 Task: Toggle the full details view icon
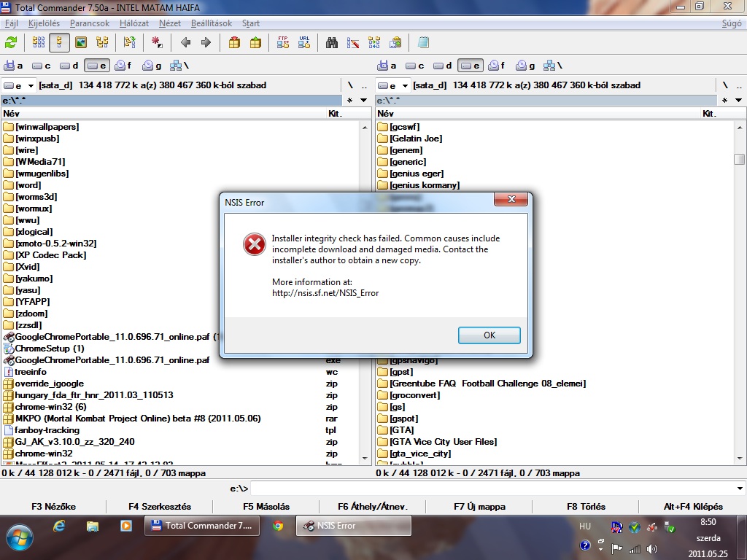coord(59,43)
